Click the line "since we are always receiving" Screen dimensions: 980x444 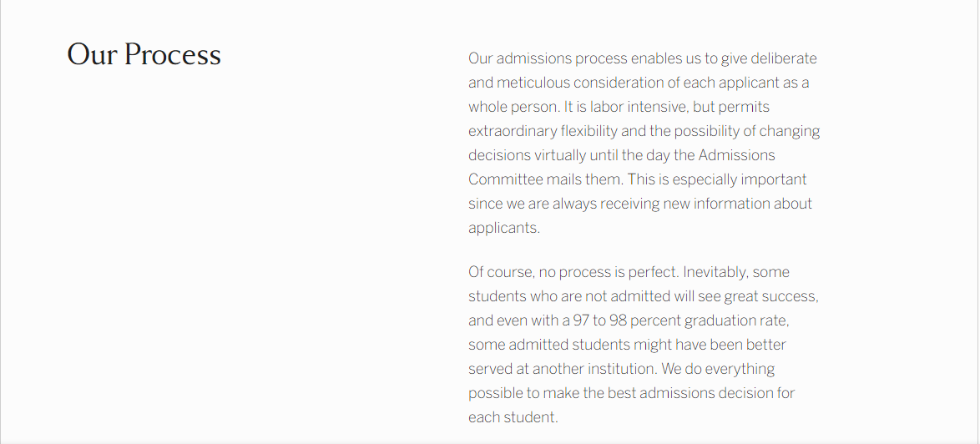(x=640, y=204)
